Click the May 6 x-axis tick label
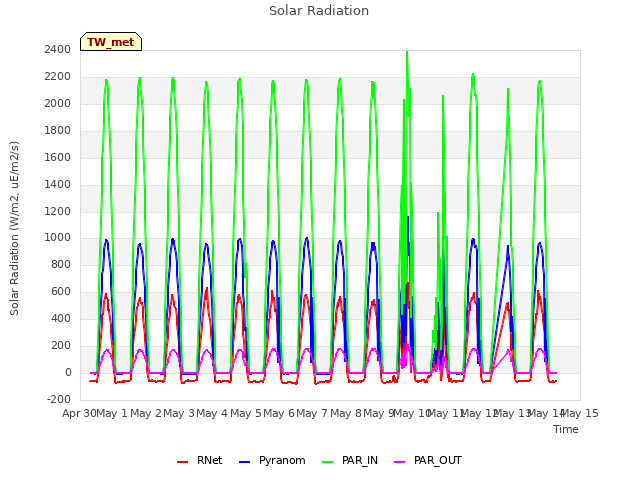Viewport: 640px width, 480px height. pyautogui.click(x=279, y=413)
